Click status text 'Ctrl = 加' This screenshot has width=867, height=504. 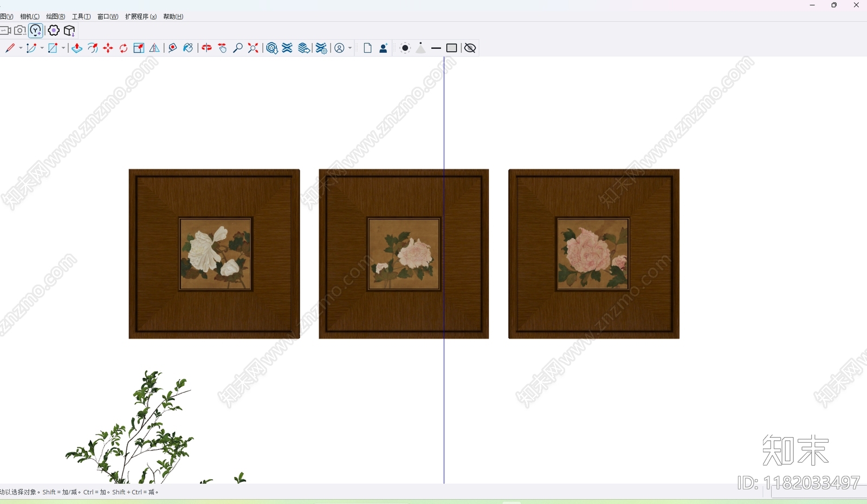(x=94, y=492)
